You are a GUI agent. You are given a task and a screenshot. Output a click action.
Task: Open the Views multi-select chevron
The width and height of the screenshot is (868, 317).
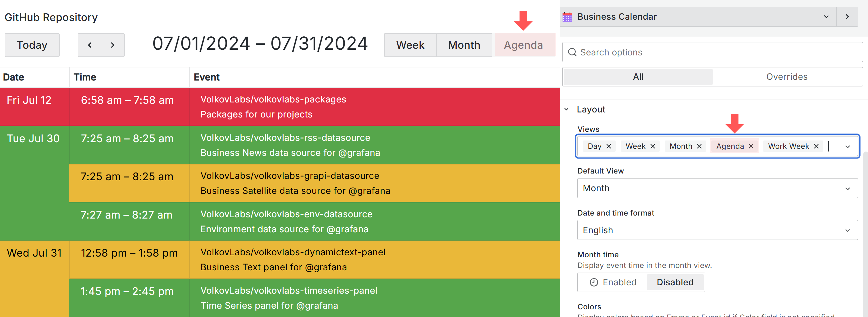pyautogui.click(x=847, y=146)
